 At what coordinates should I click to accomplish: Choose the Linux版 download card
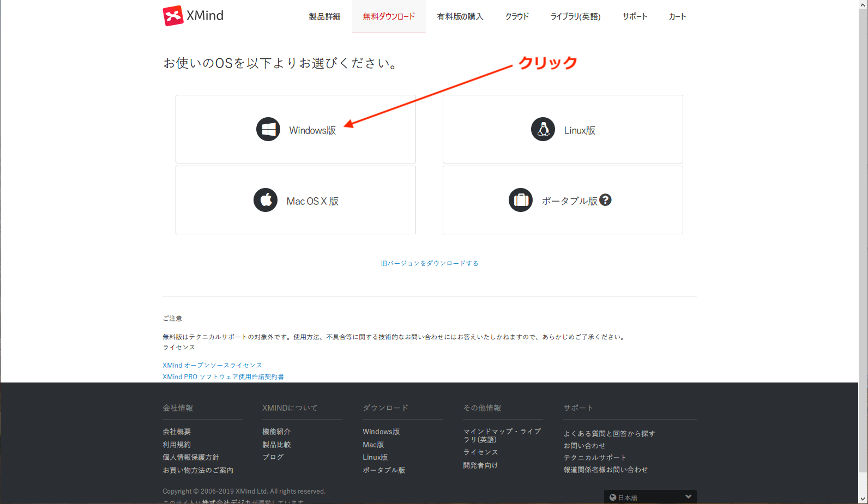point(563,129)
